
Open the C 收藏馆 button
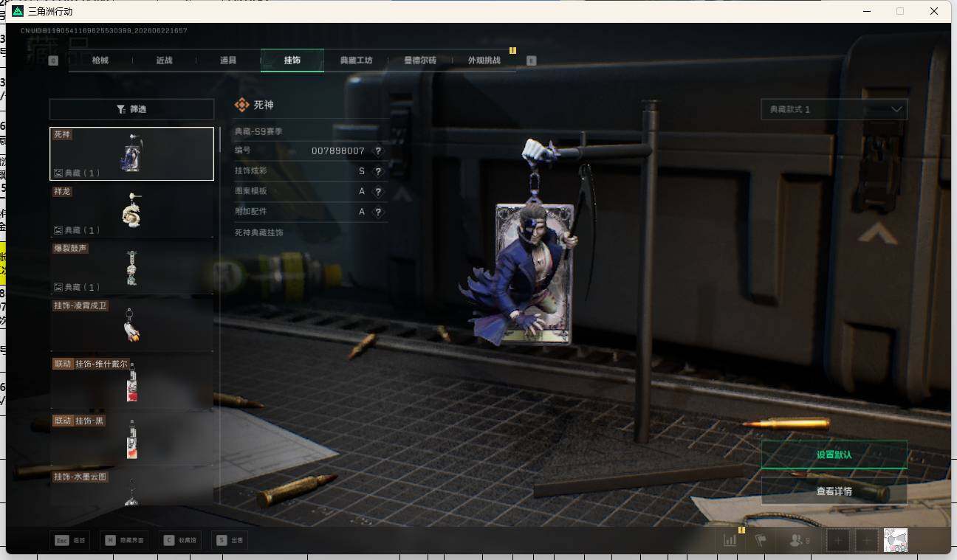coord(180,541)
